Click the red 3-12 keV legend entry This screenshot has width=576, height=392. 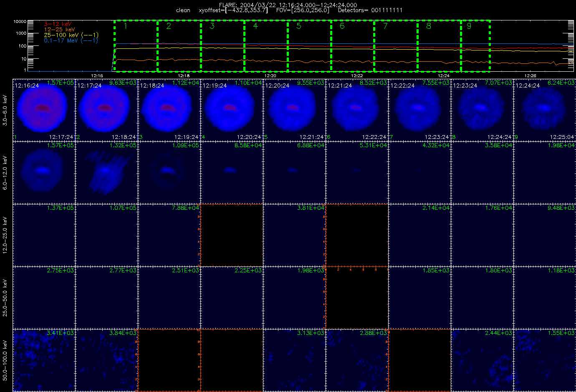pos(58,24)
